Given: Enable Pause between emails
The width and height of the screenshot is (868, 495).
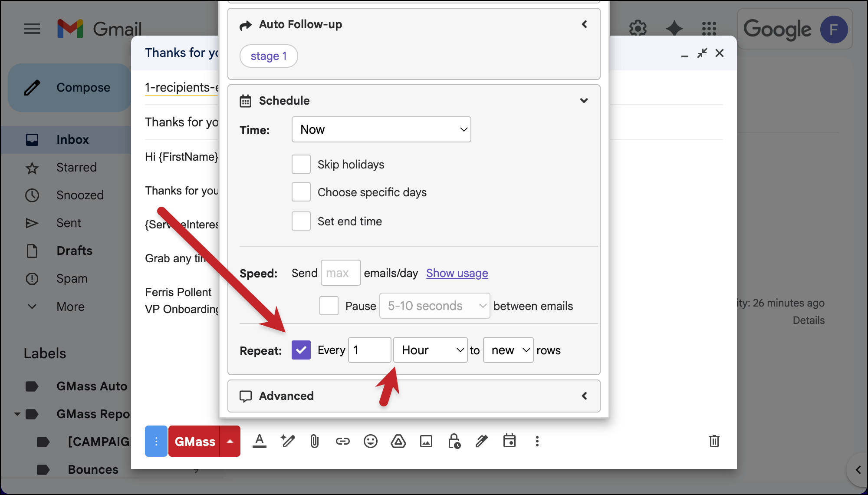Looking at the screenshot, I should pos(329,306).
